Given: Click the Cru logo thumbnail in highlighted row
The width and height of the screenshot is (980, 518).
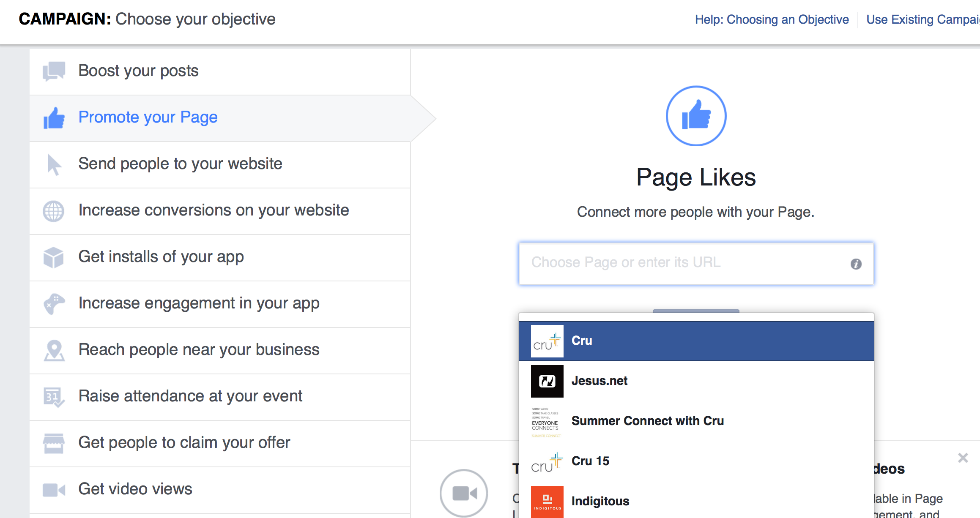Looking at the screenshot, I should click(547, 341).
